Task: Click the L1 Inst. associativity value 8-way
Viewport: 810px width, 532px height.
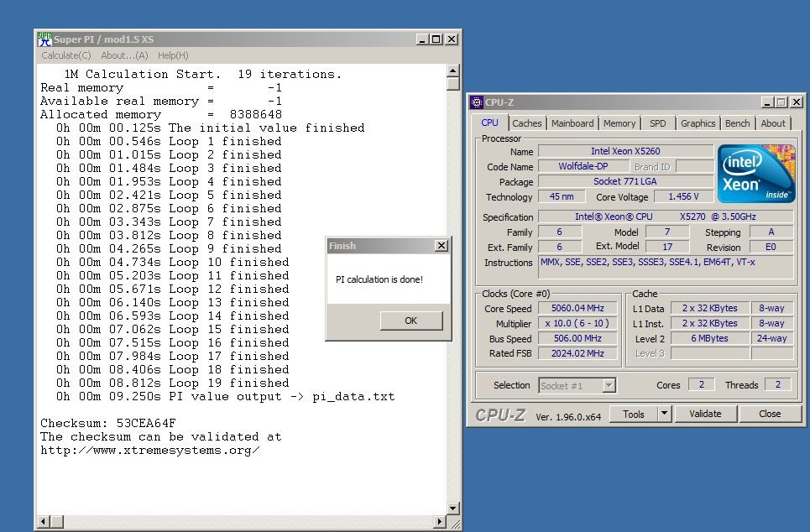Action: pos(771,323)
